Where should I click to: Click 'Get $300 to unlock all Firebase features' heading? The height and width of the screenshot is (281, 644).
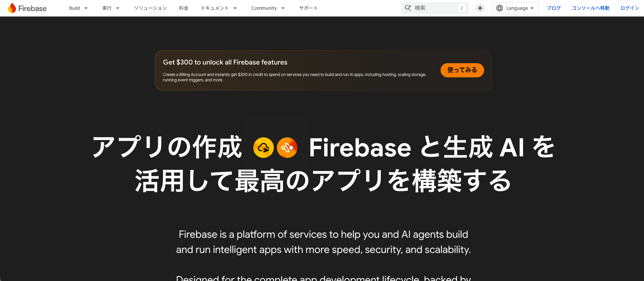point(225,62)
